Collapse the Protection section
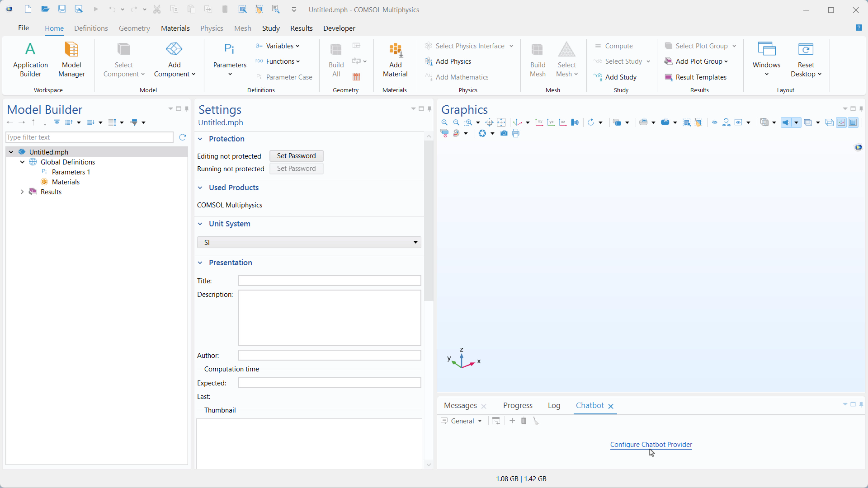The image size is (868, 488). [200, 139]
